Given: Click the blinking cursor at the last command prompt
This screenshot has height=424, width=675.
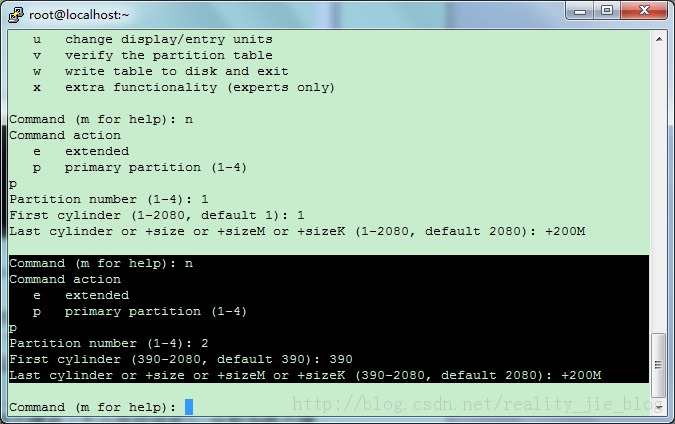Looking at the screenshot, I should pyautogui.click(x=189, y=407).
